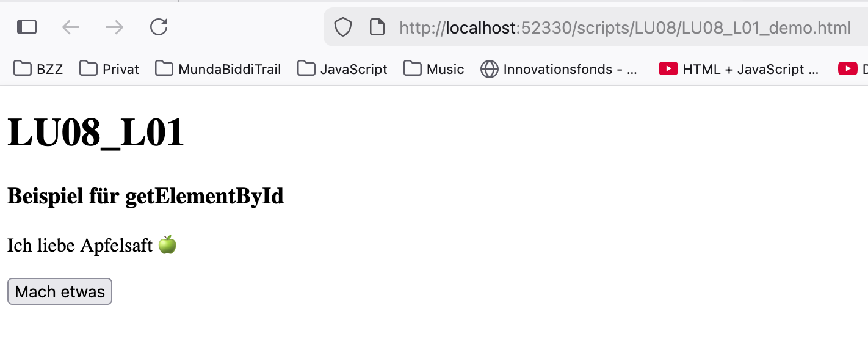Viewport: 868px width, 342px height.
Task: Open the MundaBiddiTrail bookmarks folder
Action: pyautogui.click(x=219, y=69)
